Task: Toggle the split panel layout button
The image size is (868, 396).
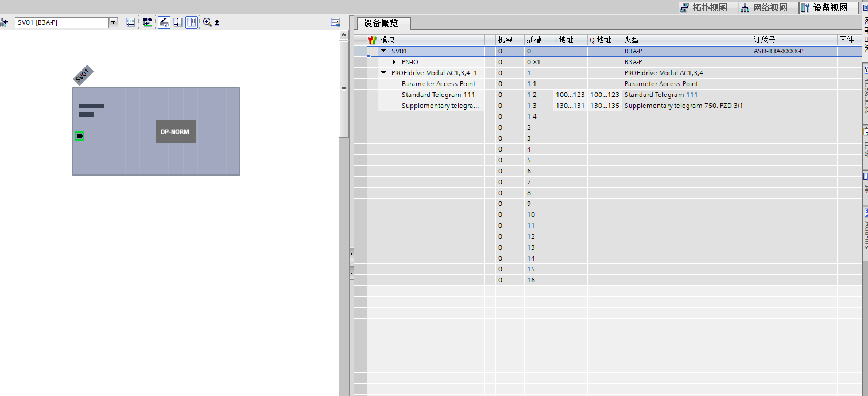Action: [192, 22]
